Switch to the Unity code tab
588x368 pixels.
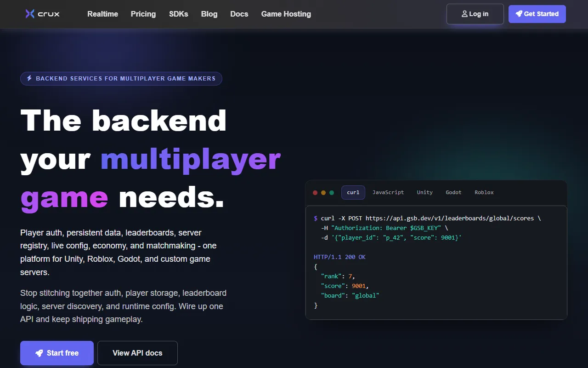click(x=425, y=192)
